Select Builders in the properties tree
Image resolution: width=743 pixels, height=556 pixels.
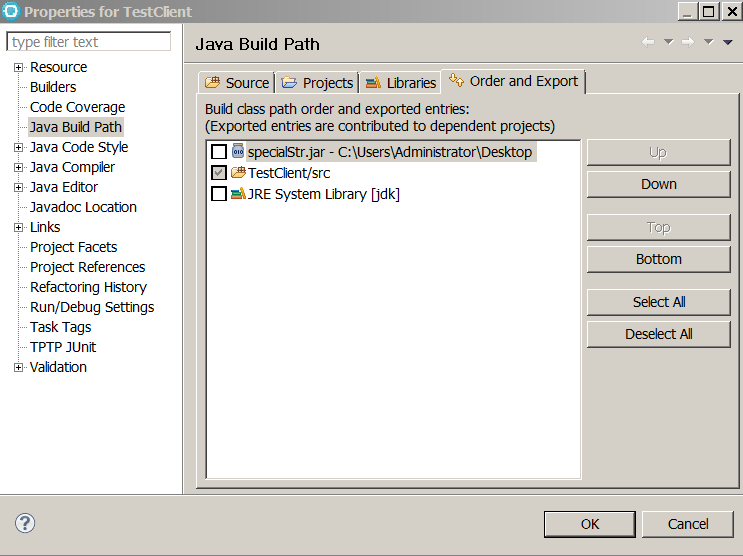coord(53,87)
